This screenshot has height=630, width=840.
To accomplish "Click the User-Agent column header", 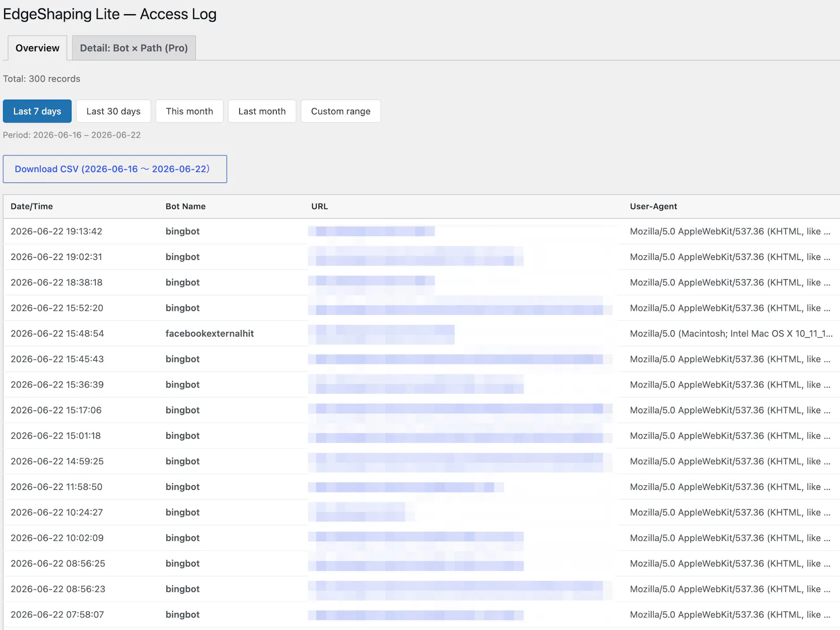I will coord(653,206).
